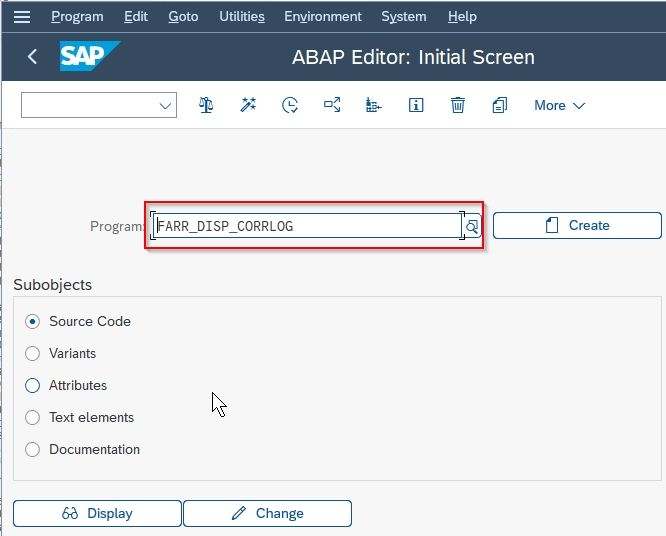This screenshot has width=666, height=536.
Task: Open search help next to Program field
Action: (472, 226)
